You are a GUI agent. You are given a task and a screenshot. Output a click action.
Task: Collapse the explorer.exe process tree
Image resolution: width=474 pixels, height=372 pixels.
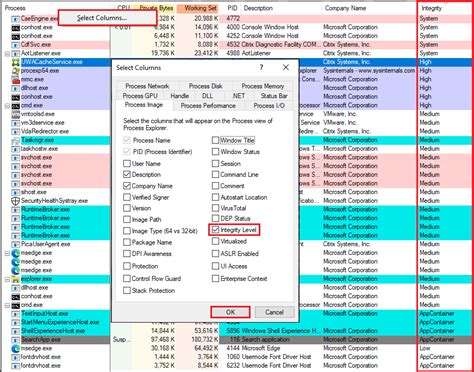(7, 279)
